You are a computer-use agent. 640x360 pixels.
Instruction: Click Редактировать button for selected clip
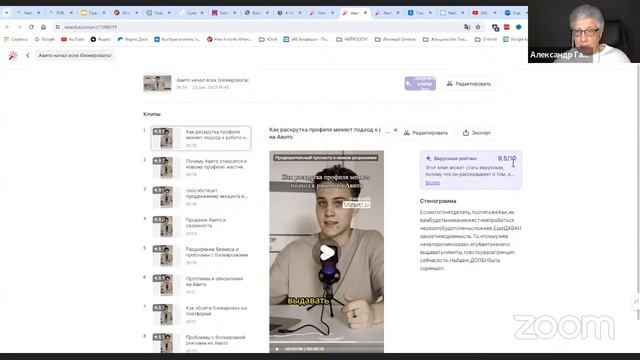426,133
